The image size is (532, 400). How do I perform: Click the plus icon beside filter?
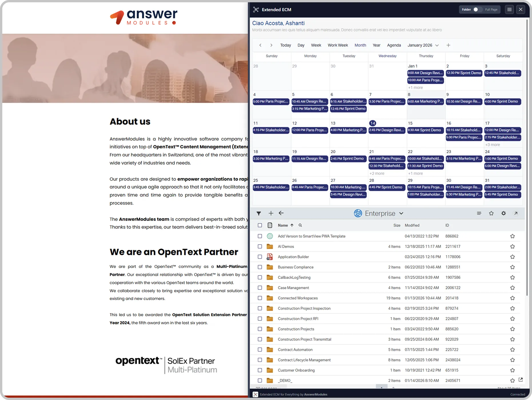(x=271, y=213)
